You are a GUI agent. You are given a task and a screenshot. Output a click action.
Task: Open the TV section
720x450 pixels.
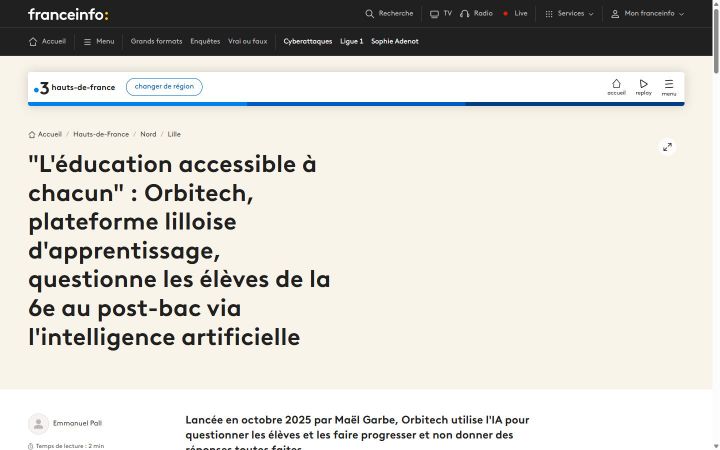[441, 14]
